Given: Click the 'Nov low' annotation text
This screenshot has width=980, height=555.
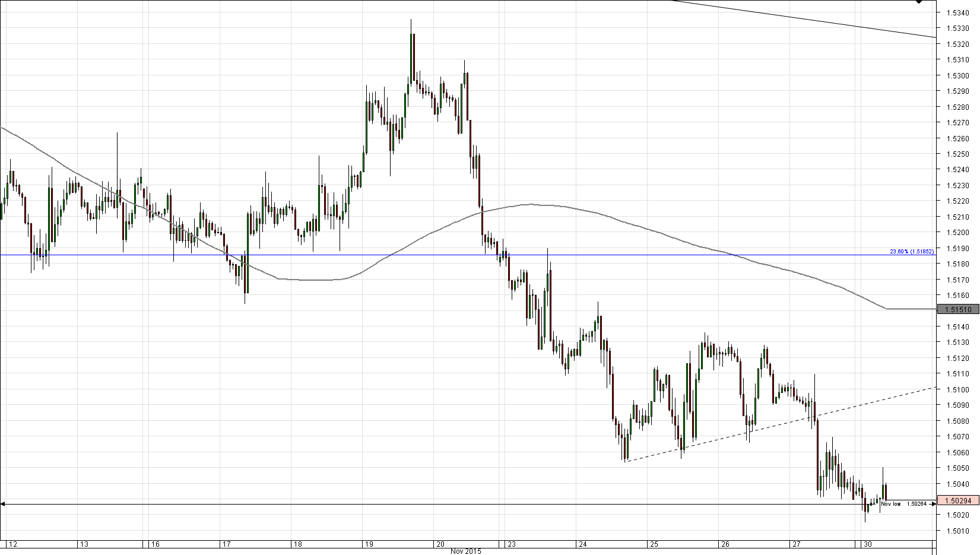Looking at the screenshot, I should (890, 504).
